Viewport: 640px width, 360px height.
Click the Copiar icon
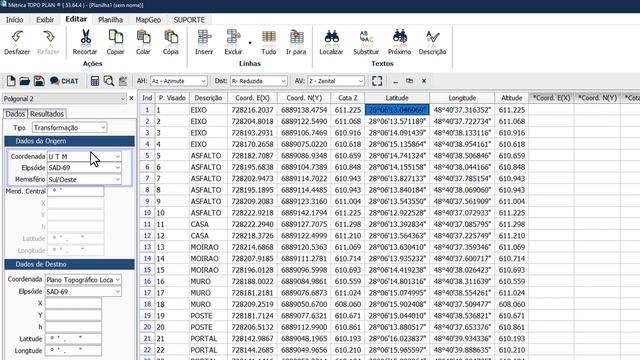click(x=116, y=37)
